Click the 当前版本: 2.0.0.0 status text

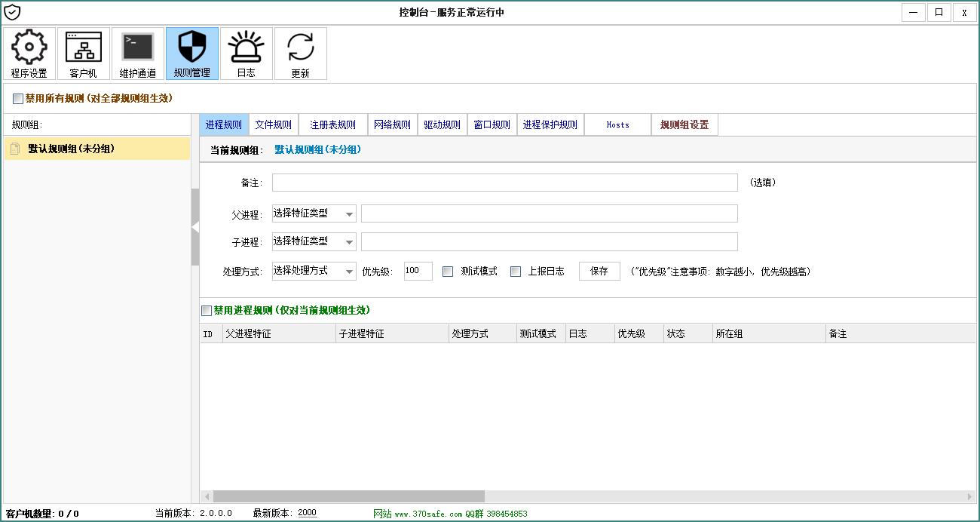[x=193, y=513]
